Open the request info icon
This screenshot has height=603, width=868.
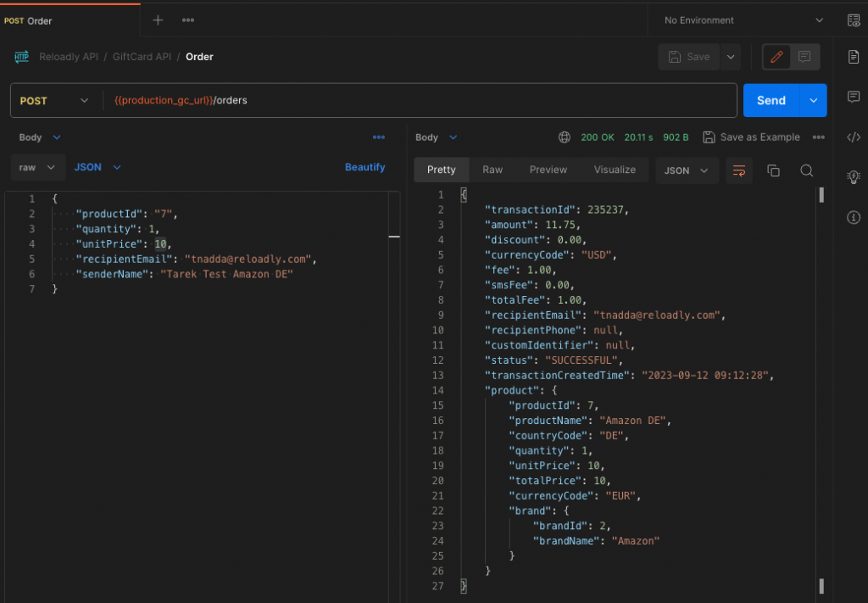click(x=854, y=218)
